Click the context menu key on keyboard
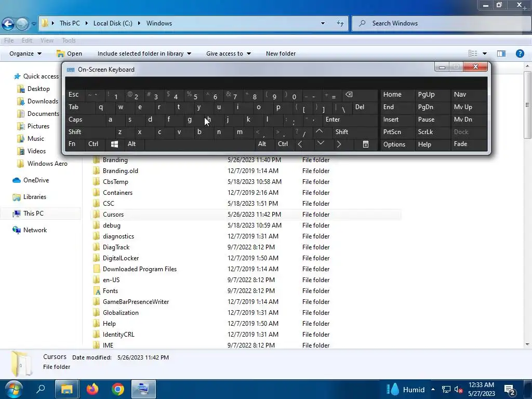 pyautogui.click(x=365, y=144)
